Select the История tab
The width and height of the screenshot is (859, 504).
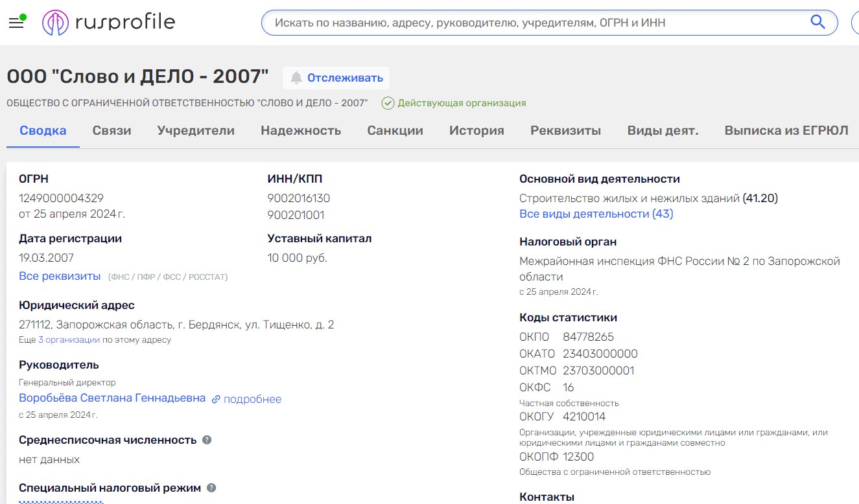pyautogui.click(x=476, y=130)
